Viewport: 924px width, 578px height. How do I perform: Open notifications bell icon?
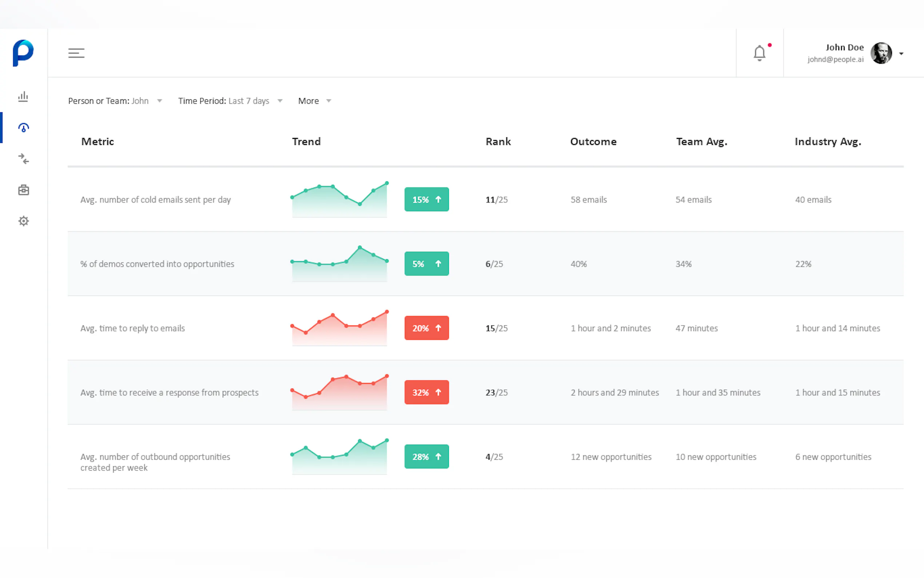759,53
